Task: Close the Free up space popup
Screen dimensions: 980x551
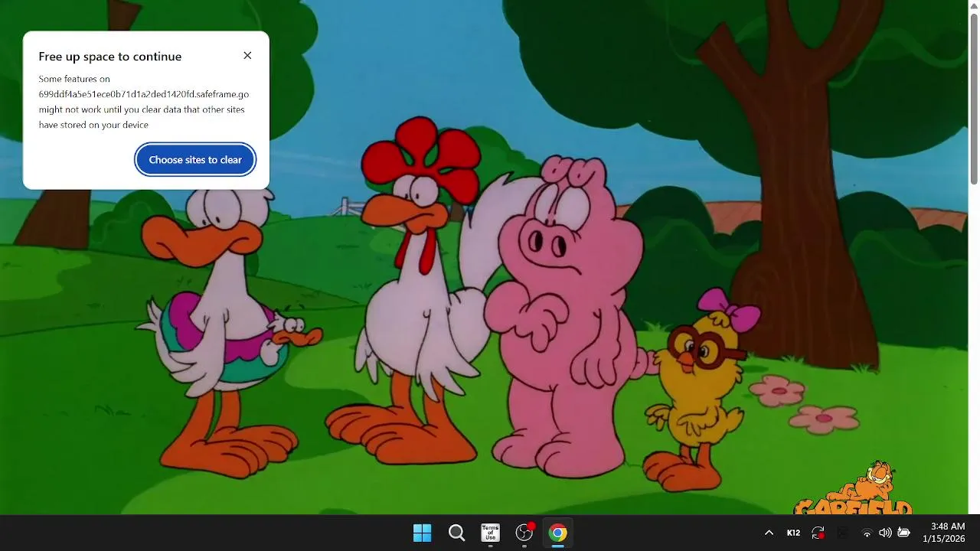Action: (x=247, y=55)
